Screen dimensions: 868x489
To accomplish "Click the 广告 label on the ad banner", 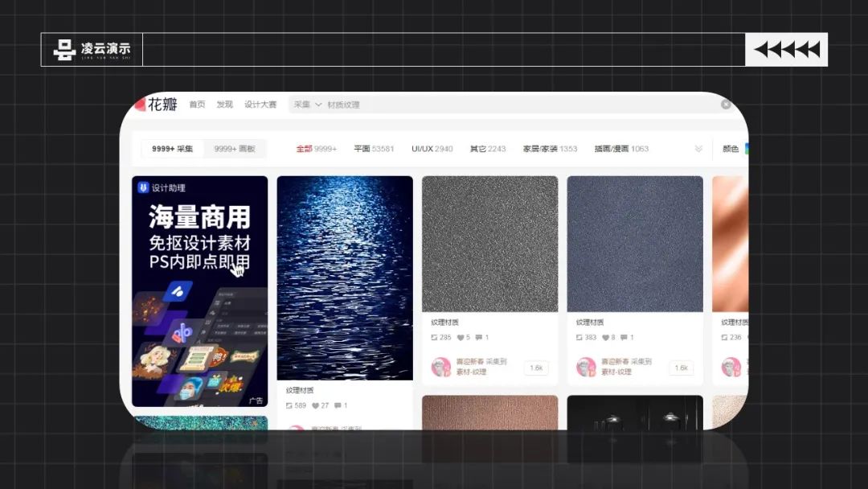I will 256,401.
